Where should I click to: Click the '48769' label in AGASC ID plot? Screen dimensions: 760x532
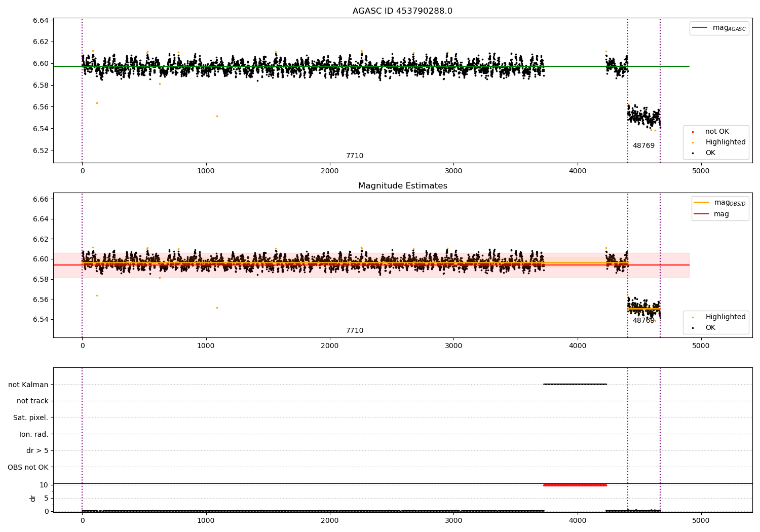pos(643,146)
